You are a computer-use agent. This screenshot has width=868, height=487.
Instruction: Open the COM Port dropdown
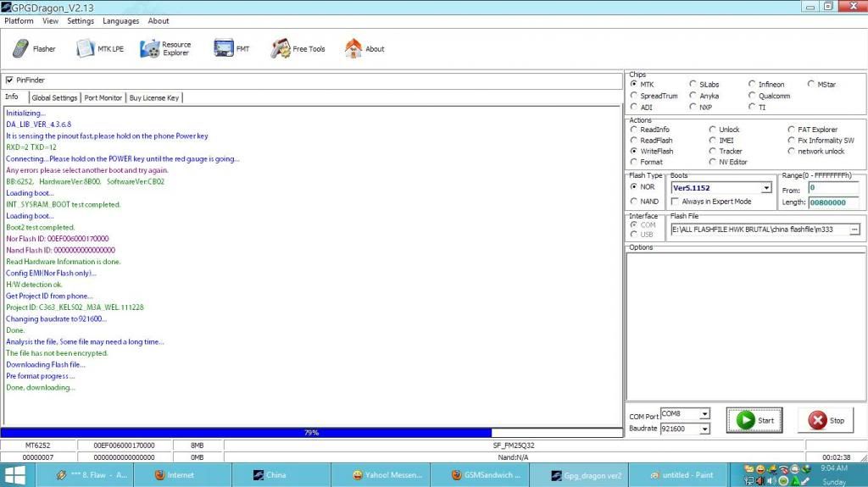pos(704,414)
